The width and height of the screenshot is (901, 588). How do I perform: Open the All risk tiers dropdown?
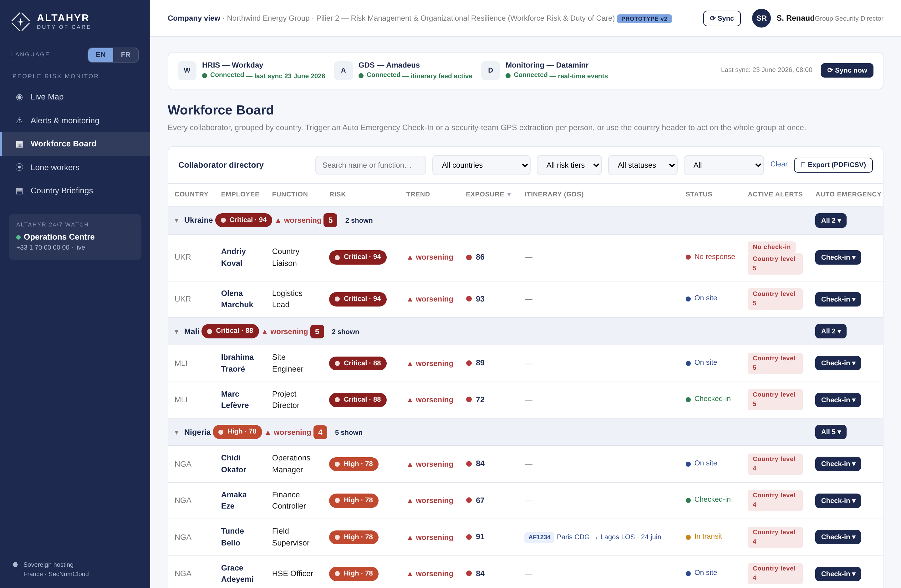point(569,165)
